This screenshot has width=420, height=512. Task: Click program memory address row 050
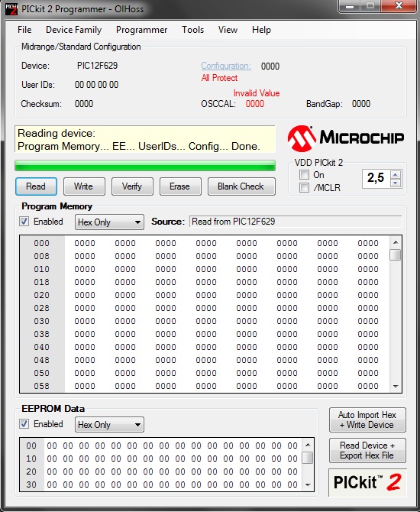(x=42, y=373)
